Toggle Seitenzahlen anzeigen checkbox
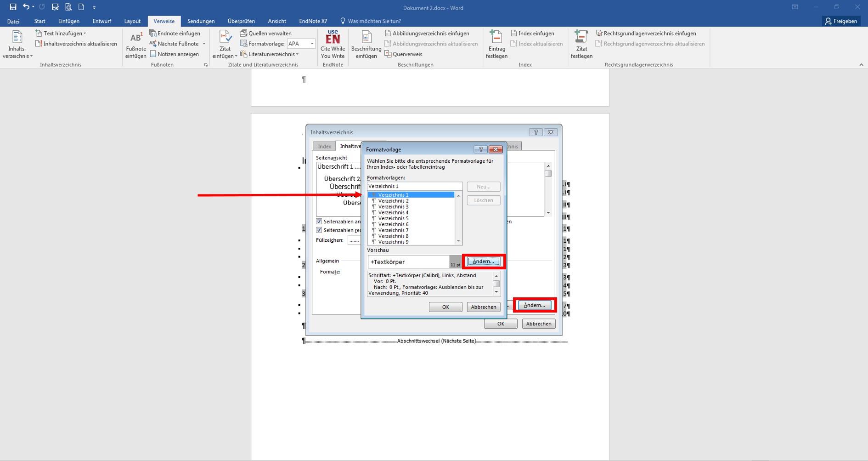The width and height of the screenshot is (868, 461). (x=319, y=222)
